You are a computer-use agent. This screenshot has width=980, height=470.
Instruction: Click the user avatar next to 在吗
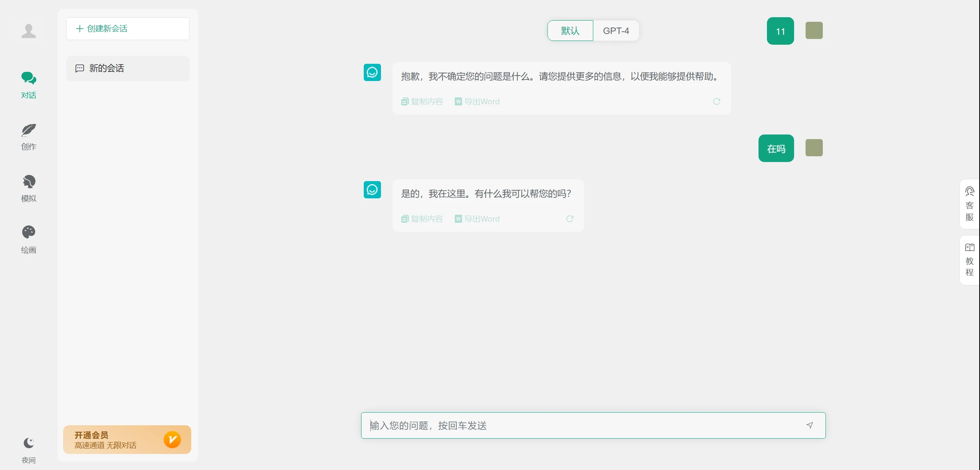pyautogui.click(x=814, y=148)
